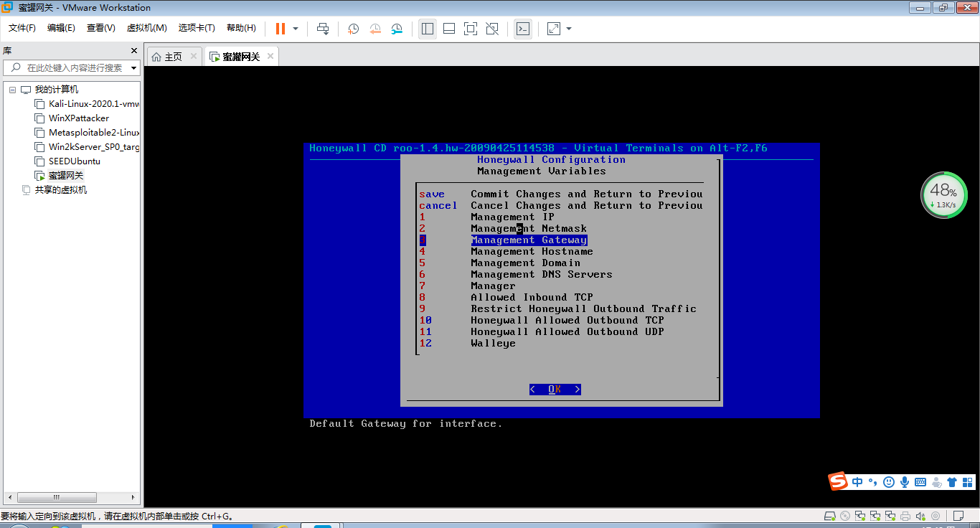Open the 编辑(E) menu
The width and height of the screenshot is (980, 528).
61,28
